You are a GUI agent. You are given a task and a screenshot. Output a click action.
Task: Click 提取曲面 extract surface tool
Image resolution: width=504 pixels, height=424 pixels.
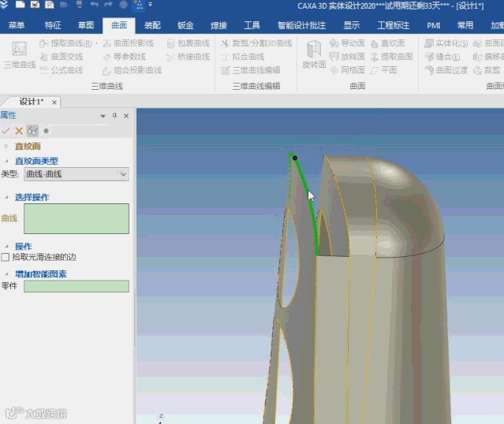point(391,57)
